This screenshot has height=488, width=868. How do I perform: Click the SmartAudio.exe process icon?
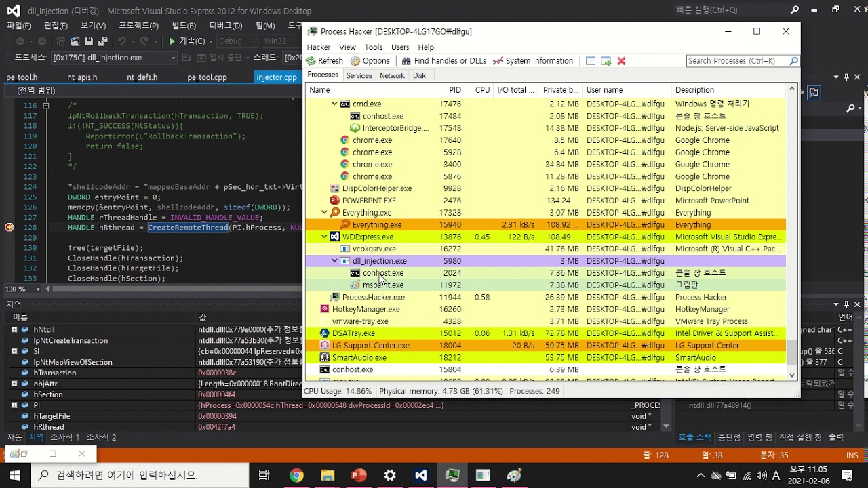coord(325,358)
